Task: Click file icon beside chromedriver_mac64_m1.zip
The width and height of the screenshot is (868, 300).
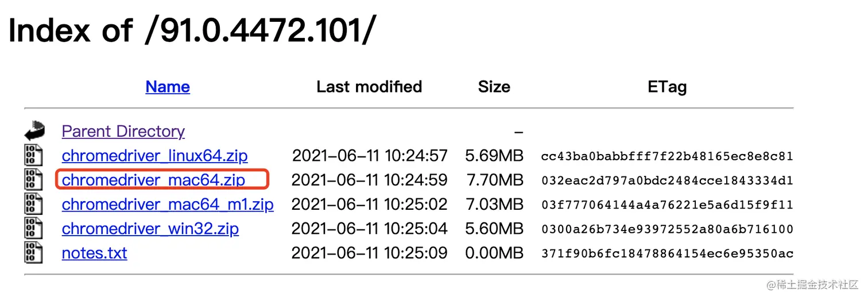Action: click(x=33, y=204)
